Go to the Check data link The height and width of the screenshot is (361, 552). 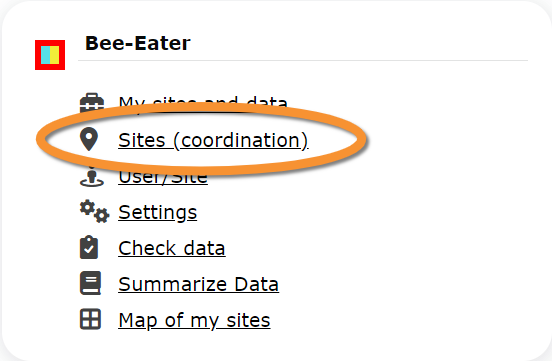click(172, 248)
